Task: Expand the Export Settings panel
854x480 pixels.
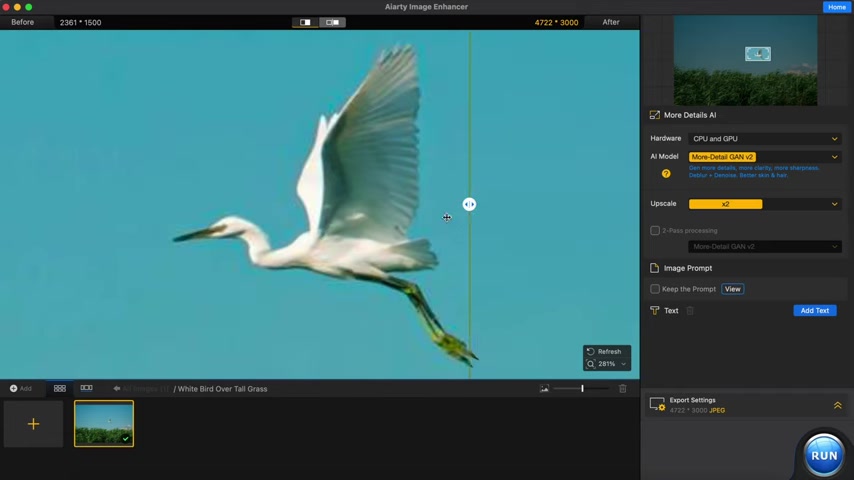Action: point(838,405)
